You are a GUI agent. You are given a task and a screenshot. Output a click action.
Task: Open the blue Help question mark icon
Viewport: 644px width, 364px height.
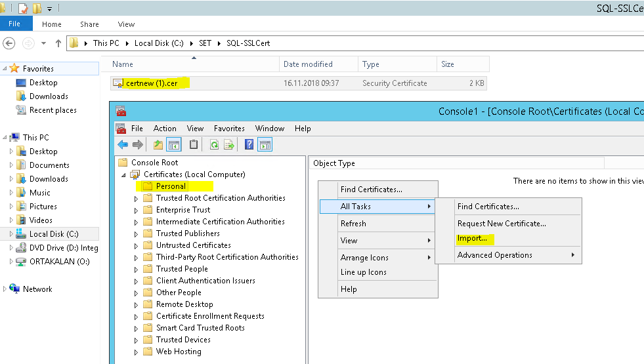tap(249, 145)
